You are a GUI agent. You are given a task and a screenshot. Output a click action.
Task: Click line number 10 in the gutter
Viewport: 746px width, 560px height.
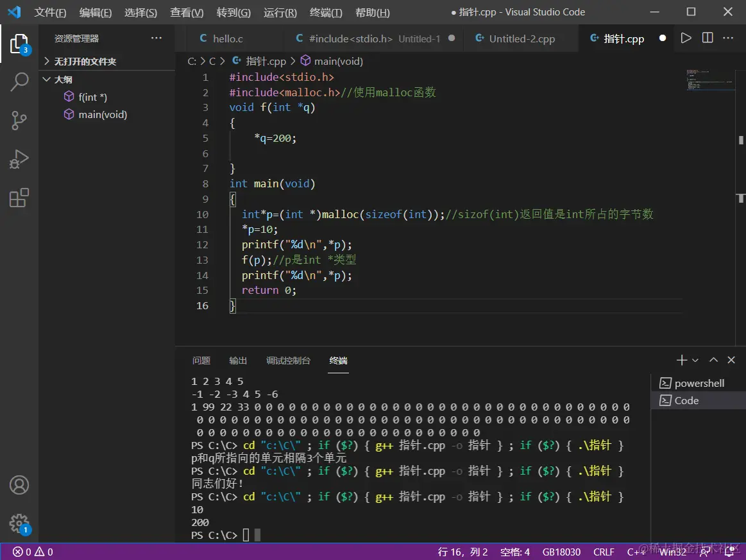point(202,215)
